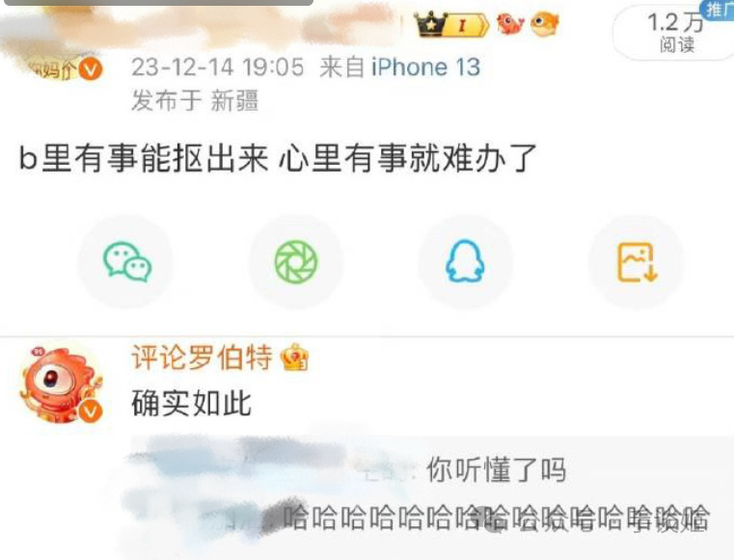Open the iPhone 13 source link

pyautogui.click(x=425, y=67)
